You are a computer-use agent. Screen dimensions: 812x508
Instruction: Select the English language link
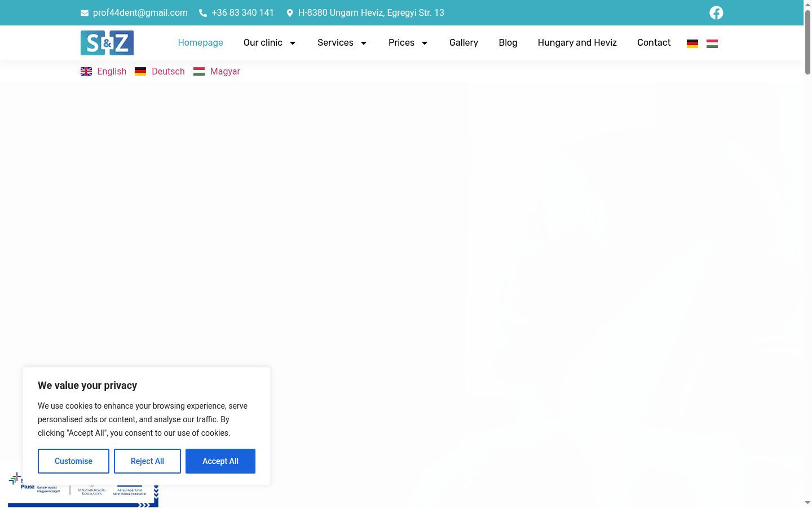pos(112,72)
